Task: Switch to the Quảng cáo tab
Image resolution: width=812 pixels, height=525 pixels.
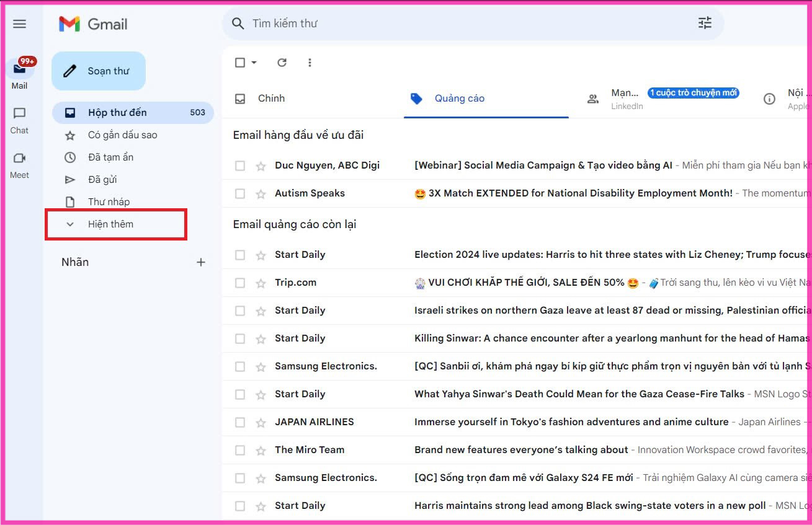Action: 486,99
